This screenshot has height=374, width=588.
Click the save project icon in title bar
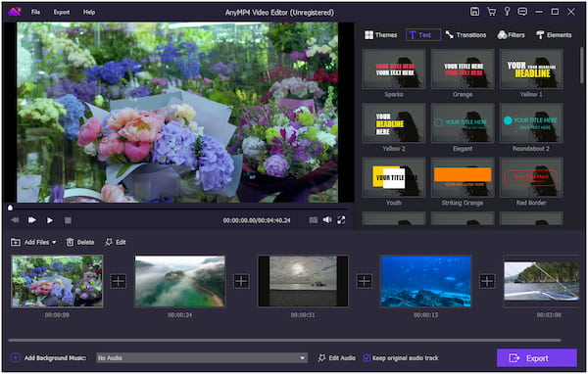(474, 12)
